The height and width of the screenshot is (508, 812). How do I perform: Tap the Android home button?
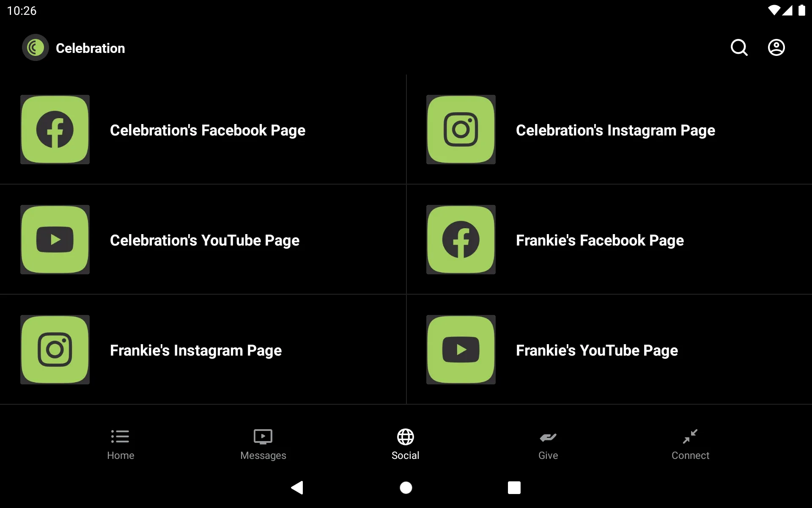(x=406, y=488)
